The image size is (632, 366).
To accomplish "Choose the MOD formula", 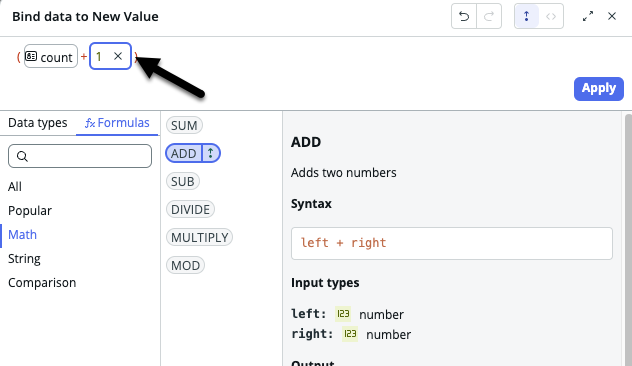I will coord(185,266).
